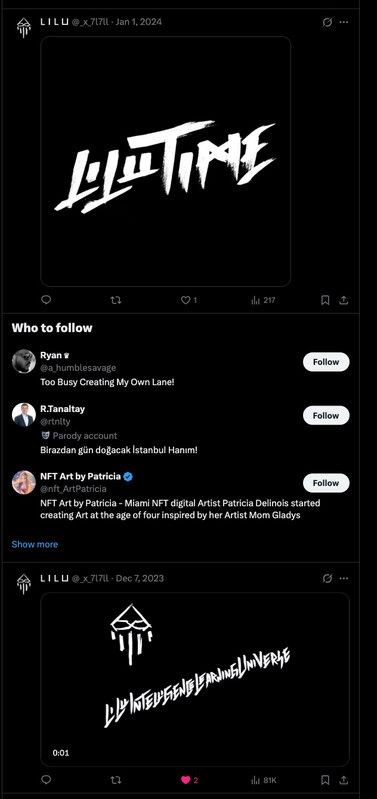
Task: Repost the Jan 1, 2024 LILU post
Action: point(116,300)
